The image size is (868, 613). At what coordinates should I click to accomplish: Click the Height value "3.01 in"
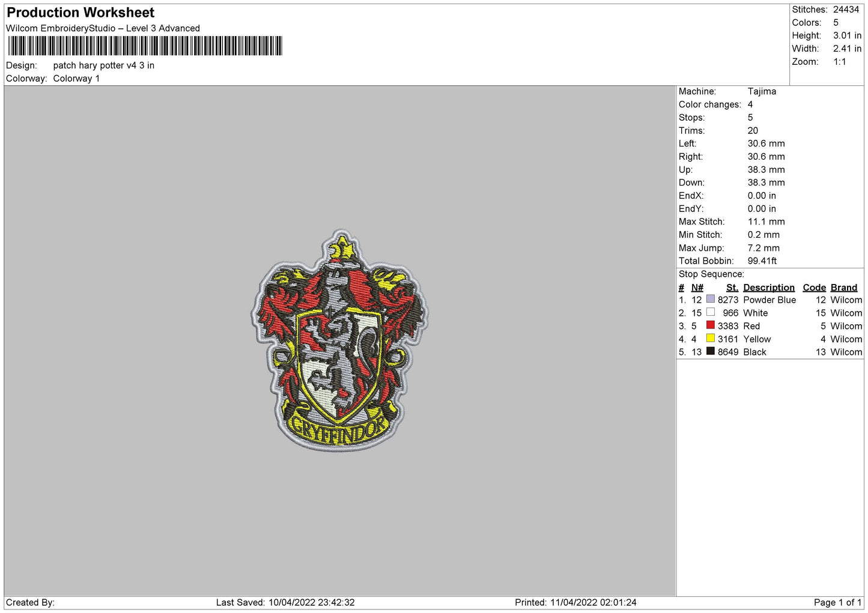847,35
